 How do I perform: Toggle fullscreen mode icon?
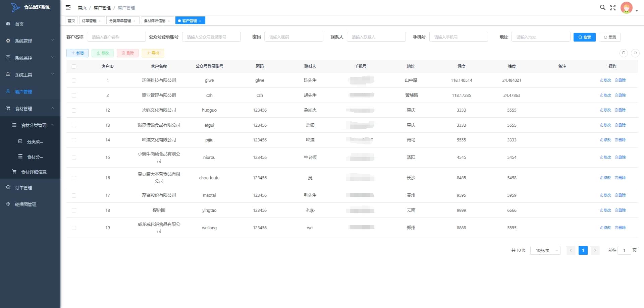click(613, 7)
